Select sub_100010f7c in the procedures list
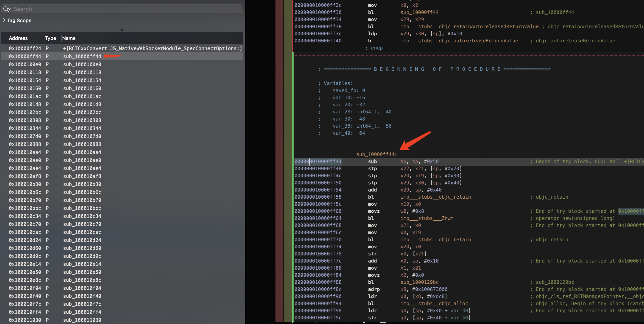This screenshot has height=324, width=644. click(x=122, y=304)
